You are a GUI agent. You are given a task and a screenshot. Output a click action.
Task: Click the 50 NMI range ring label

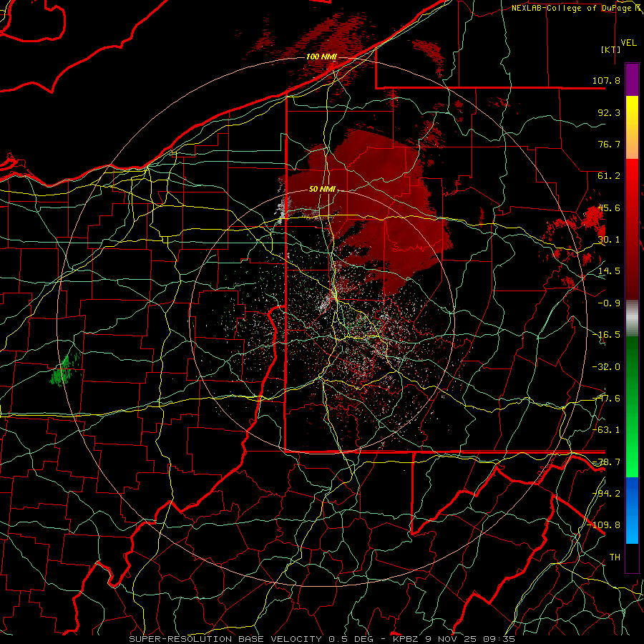tap(322, 189)
